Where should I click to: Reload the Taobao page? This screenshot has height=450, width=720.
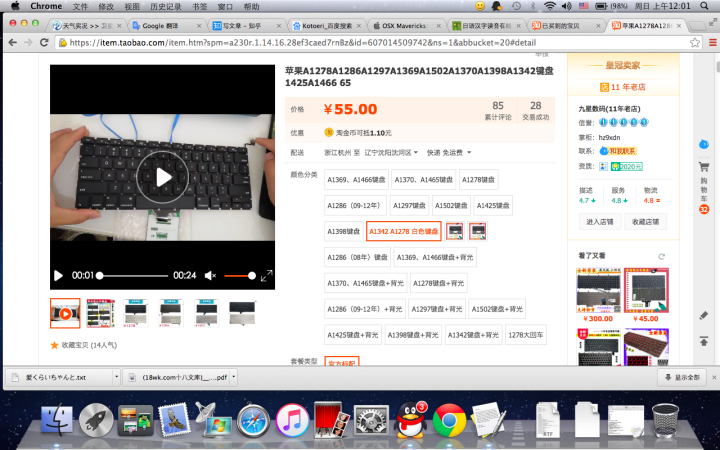click(x=44, y=42)
